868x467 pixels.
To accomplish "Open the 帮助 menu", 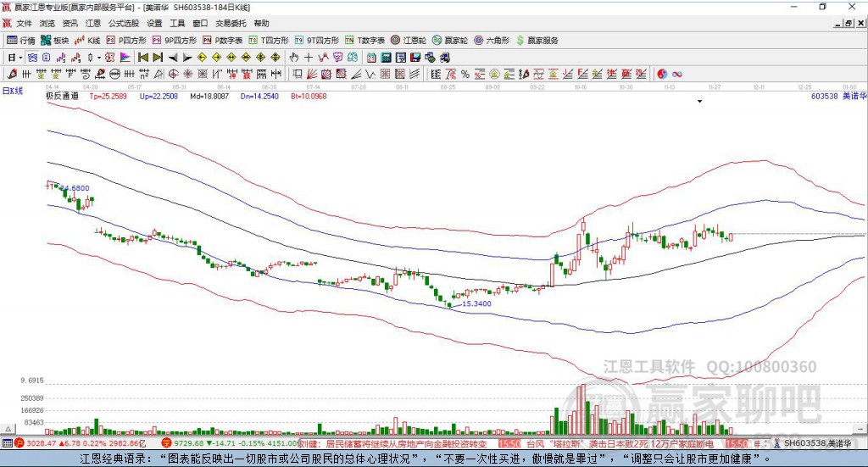I will click(261, 23).
